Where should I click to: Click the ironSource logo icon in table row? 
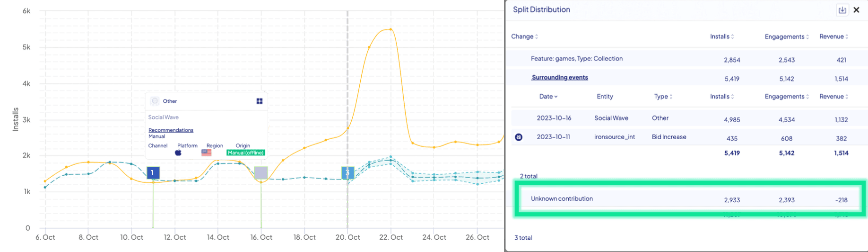[x=519, y=137]
